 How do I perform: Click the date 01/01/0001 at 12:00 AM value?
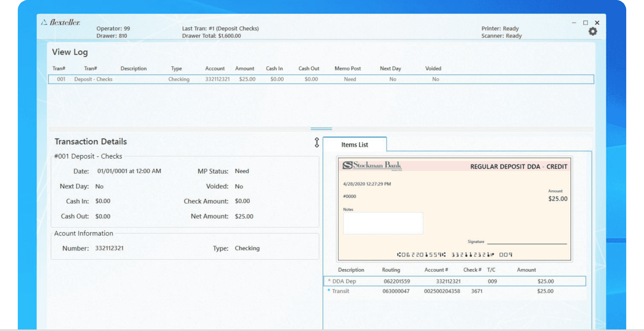pos(129,171)
